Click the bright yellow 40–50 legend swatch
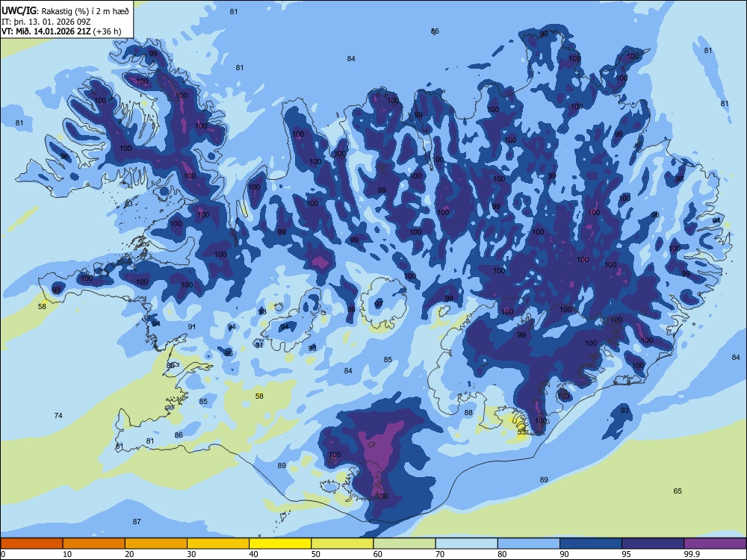 pos(280,544)
